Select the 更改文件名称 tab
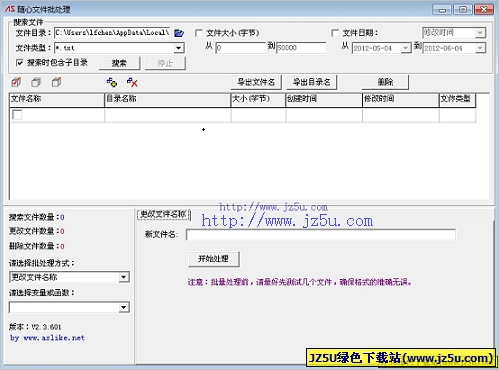The image size is (499, 370). click(x=164, y=214)
